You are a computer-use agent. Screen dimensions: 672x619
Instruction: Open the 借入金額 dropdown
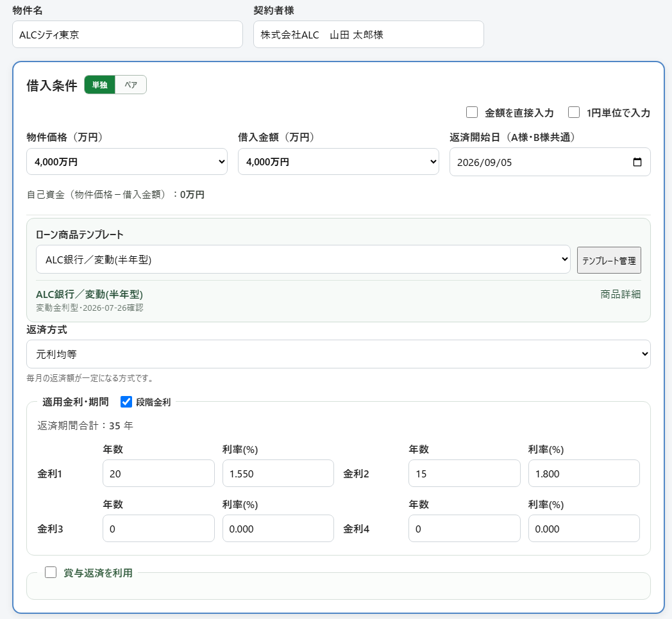click(x=338, y=161)
